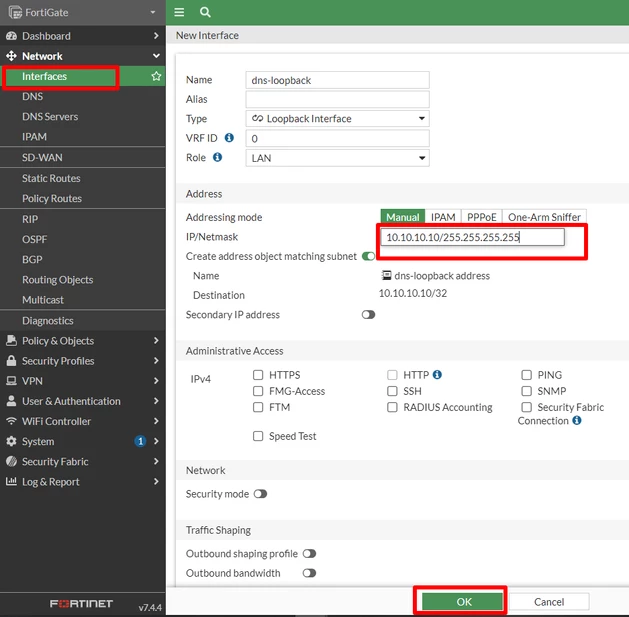Click the Role info icon
This screenshot has height=617, width=629.
coord(217,157)
